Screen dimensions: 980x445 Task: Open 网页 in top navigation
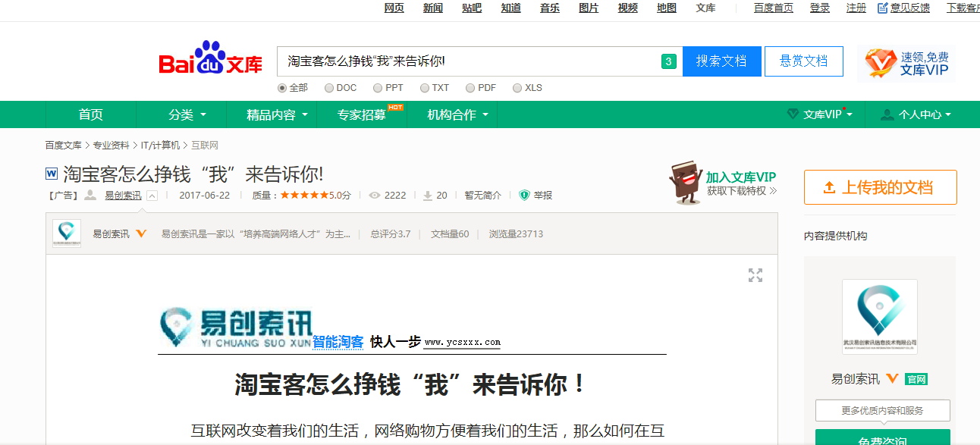[x=394, y=8]
